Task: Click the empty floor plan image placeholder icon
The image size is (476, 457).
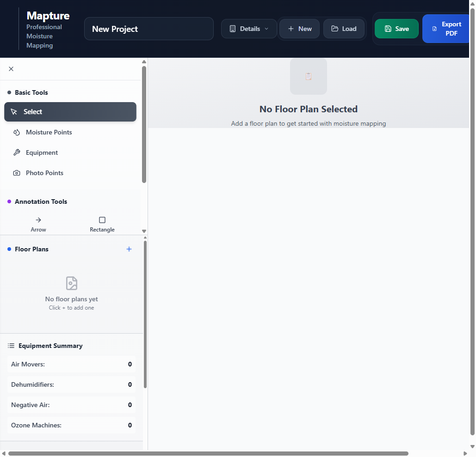Action: 72,283
